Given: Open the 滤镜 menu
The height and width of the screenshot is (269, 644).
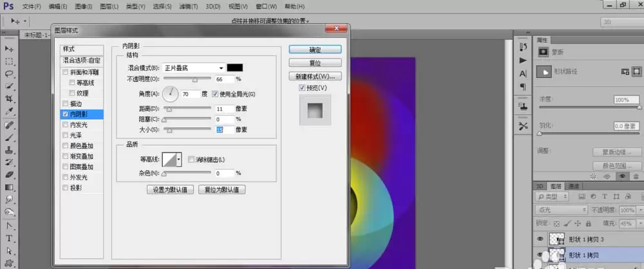Looking at the screenshot, I should (189, 6).
